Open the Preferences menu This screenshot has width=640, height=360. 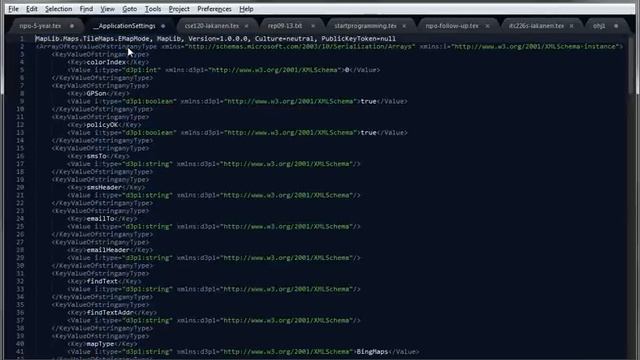[214, 9]
